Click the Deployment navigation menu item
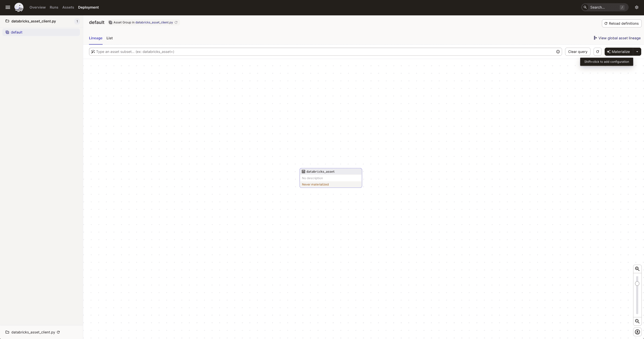The height and width of the screenshot is (339, 644). [88, 7]
